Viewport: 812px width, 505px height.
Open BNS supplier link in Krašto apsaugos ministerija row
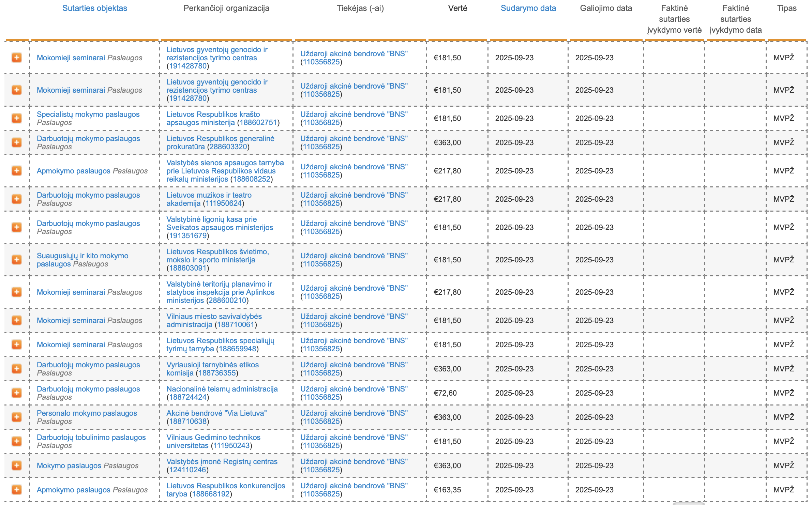pos(354,114)
